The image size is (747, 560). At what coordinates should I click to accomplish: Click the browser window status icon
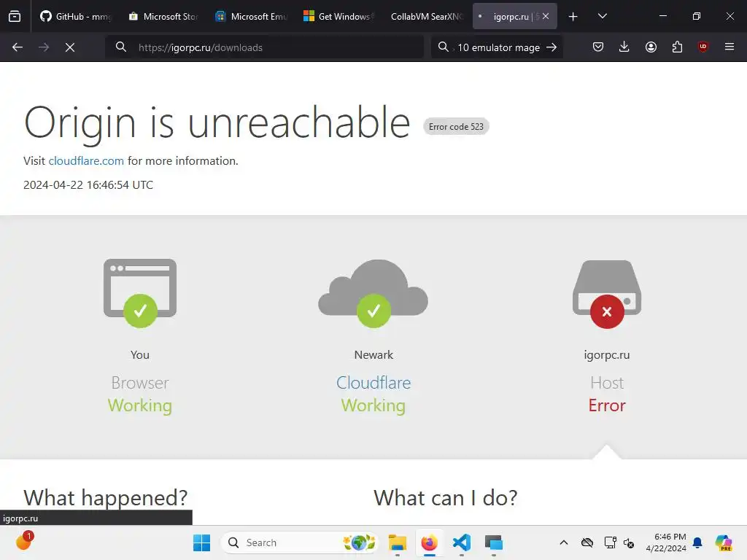(x=140, y=293)
